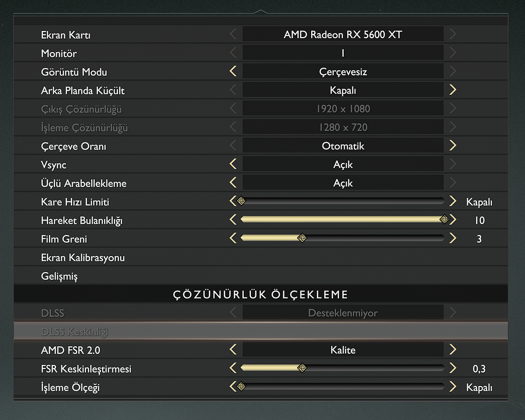
Task: Click right arrow for Çerçeve Oranı
Action: click(452, 146)
